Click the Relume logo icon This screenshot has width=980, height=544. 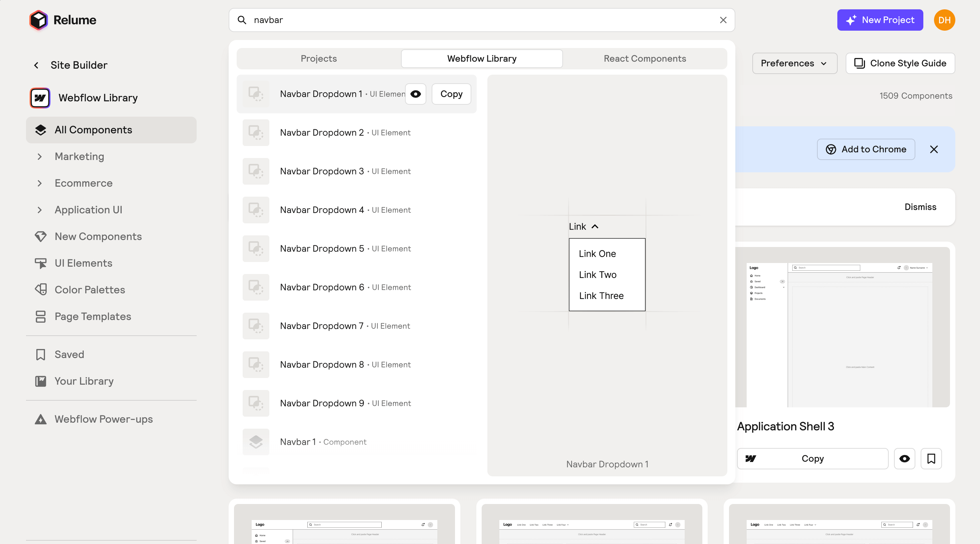[38, 20]
